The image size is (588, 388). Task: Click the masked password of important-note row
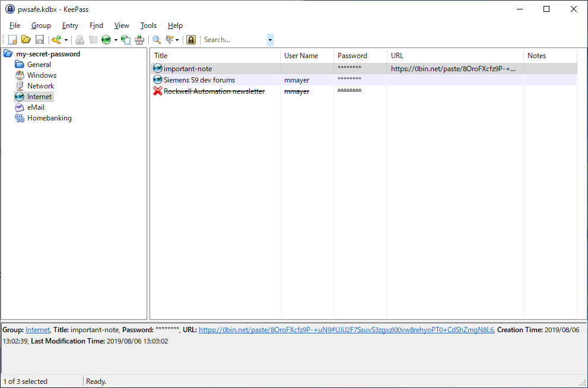point(349,68)
